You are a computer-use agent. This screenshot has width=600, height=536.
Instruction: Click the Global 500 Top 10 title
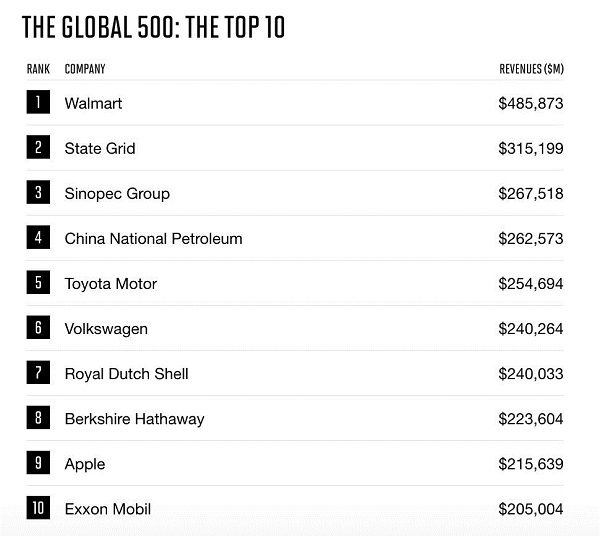click(x=153, y=27)
